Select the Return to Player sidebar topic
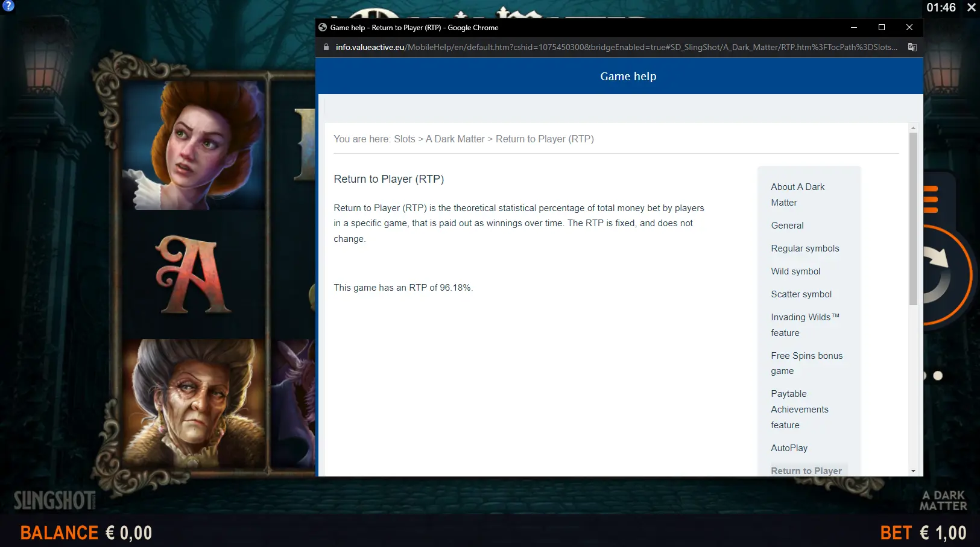Image resolution: width=980 pixels, height=547 pixels. pyautogui.click(x=806, y=470)
